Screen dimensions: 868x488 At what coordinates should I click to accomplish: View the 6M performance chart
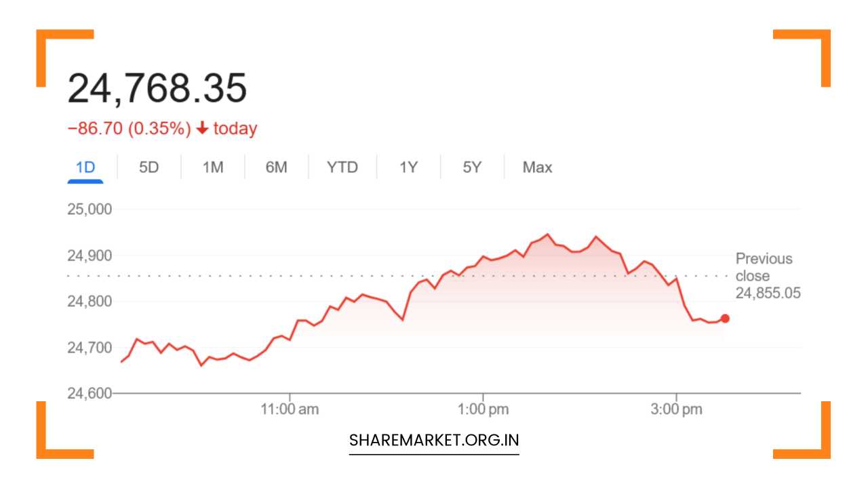pyautogui.click(x=276, y=167)
